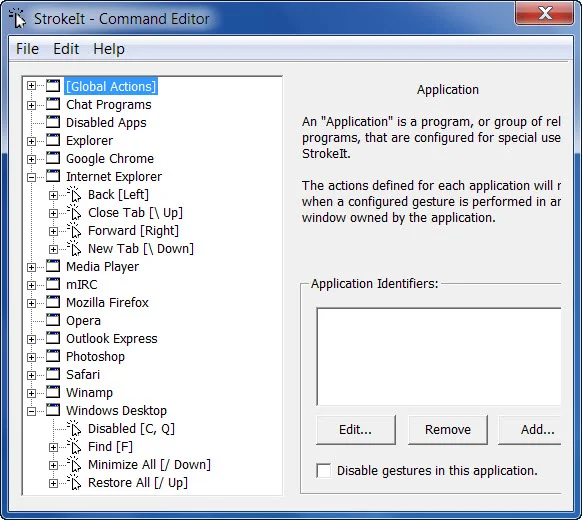Click the Mozilla Firefox application icon

pos(53,302)
